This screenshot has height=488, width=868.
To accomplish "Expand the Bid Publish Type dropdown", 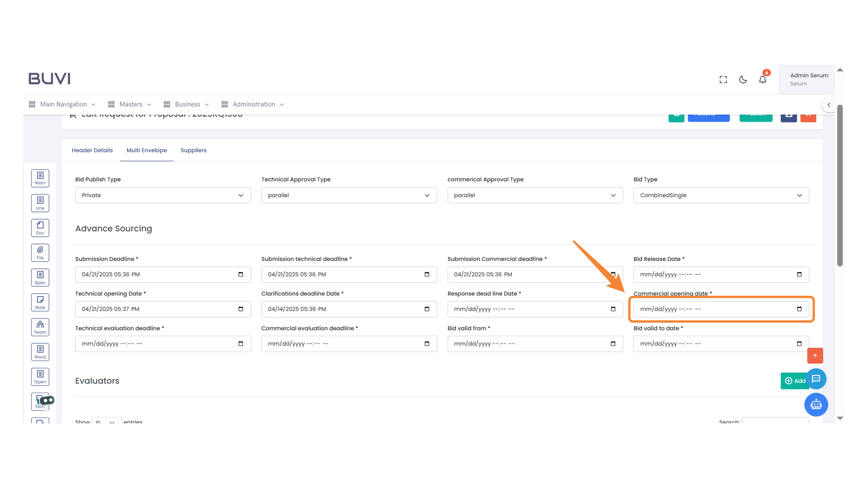I will click(x=163, y=195).
